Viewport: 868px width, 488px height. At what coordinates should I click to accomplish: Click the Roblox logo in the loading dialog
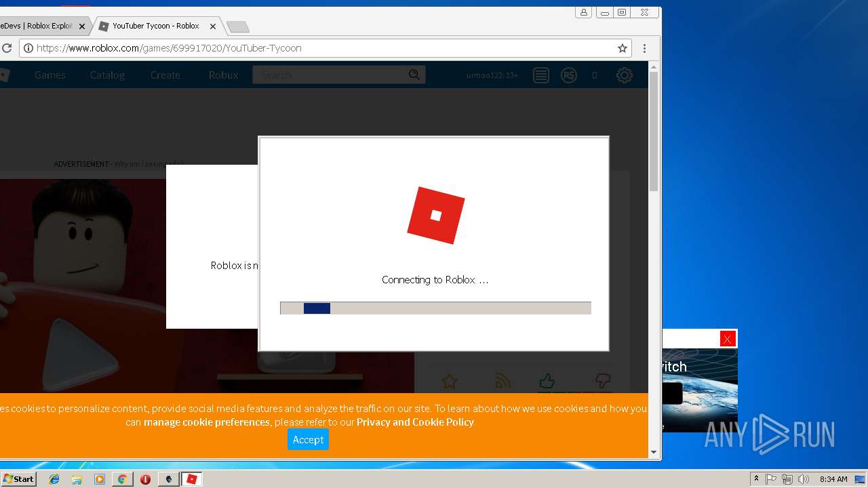pyautogui.click(x=436, y=216)
